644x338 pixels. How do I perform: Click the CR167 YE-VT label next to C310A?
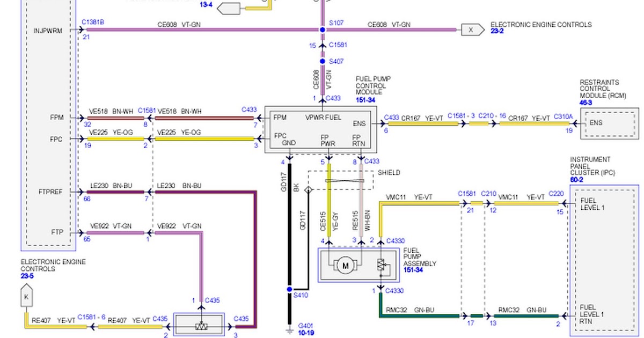529,118
